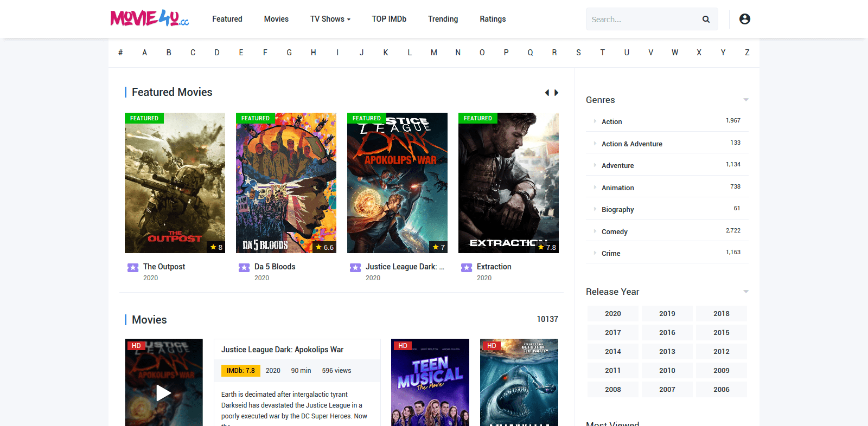Click star icon beside Extraction title
Image resolution: width=868 pixels, height=426 pixels.
point(467,267)
